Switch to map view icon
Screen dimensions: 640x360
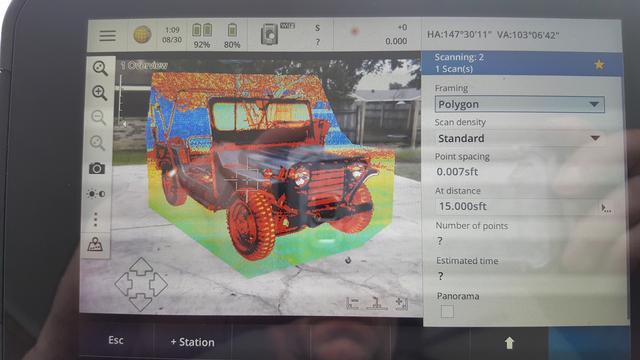pos(95,244)
